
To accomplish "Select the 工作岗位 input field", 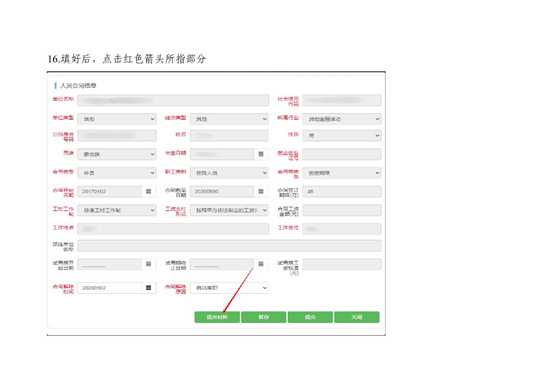I will tap(342, 229).
